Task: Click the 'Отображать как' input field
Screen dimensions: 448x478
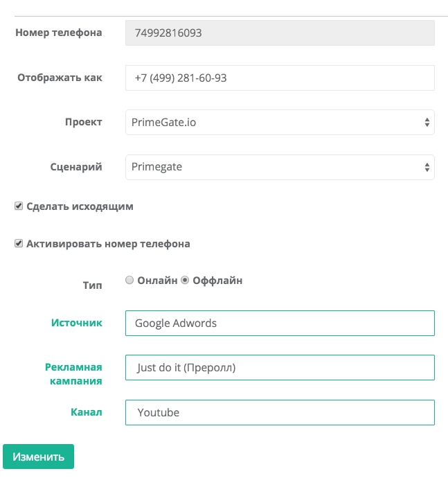Action: coord(279,78)
